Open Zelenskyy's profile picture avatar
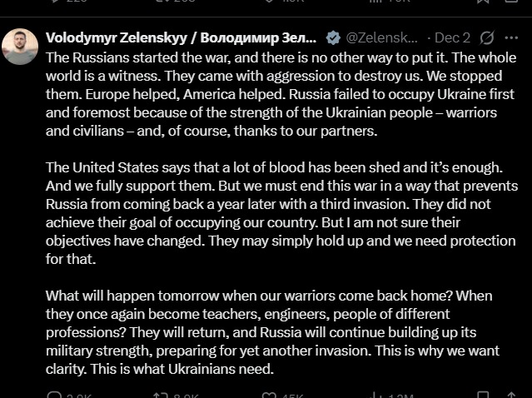The height and width of the screenshot is (398, 532). [x=18, y=45]
